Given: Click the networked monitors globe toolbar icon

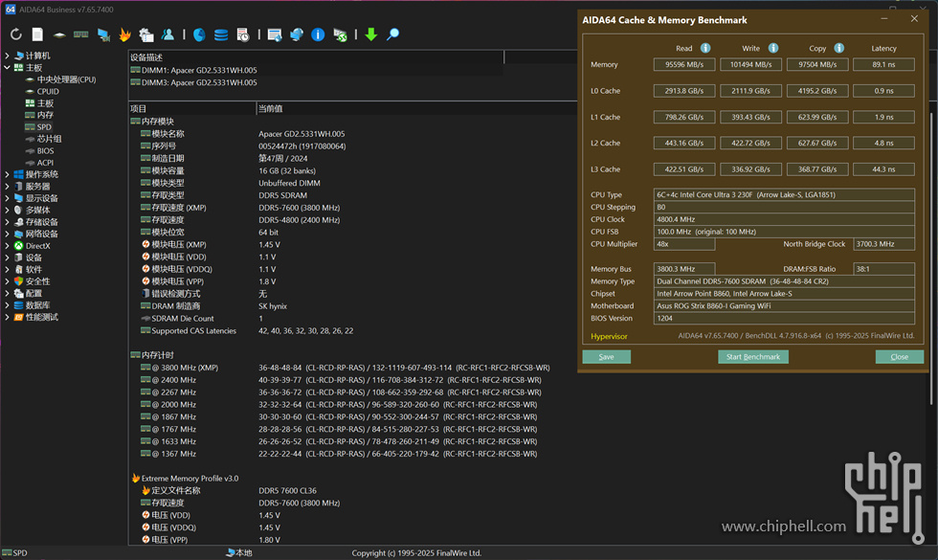Looking at the screenshot, I should pos(297,34).
